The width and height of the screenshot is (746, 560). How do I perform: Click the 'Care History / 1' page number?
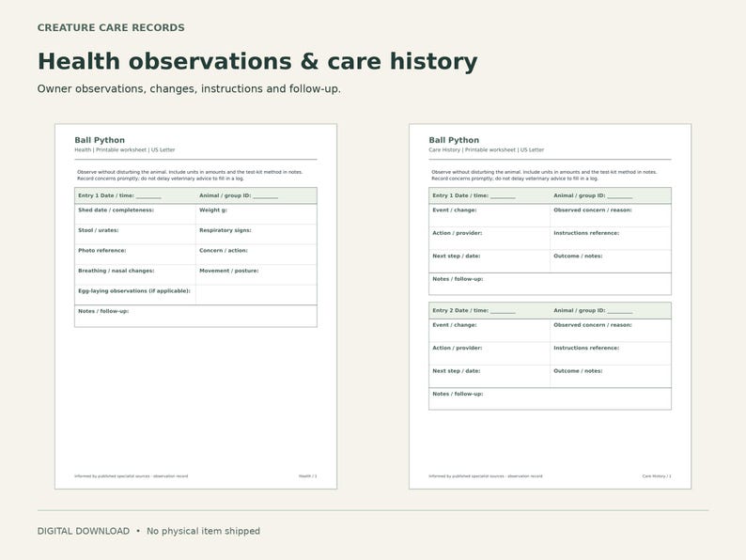pos(657,475)
